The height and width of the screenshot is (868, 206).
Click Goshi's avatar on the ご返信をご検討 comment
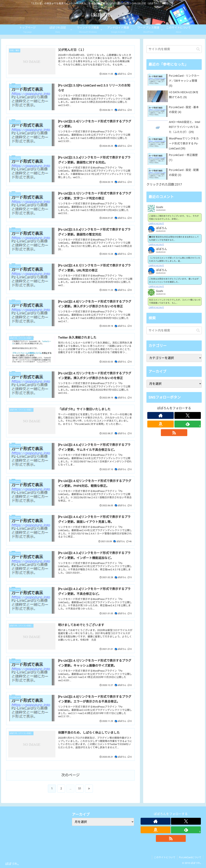click(151, 208)
